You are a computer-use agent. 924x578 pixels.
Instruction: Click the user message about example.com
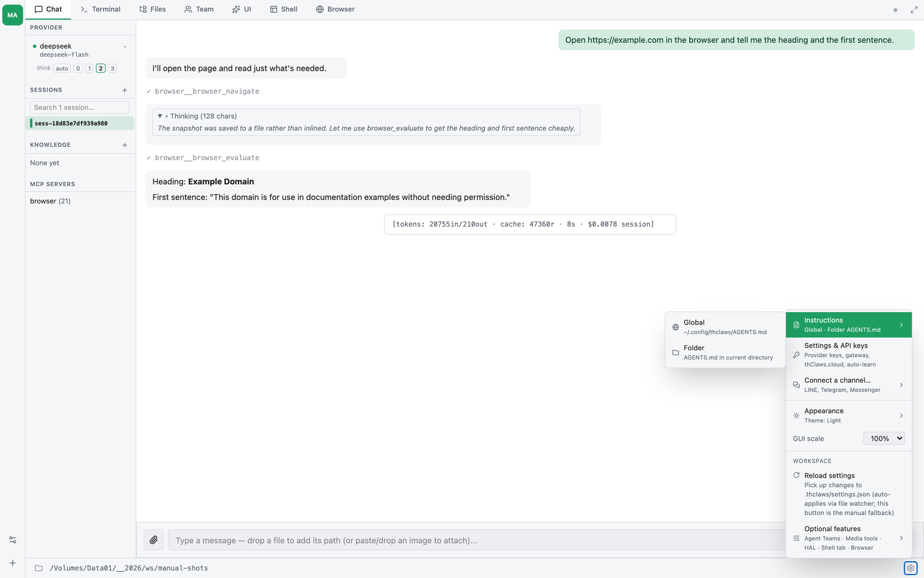pos(736,40)
